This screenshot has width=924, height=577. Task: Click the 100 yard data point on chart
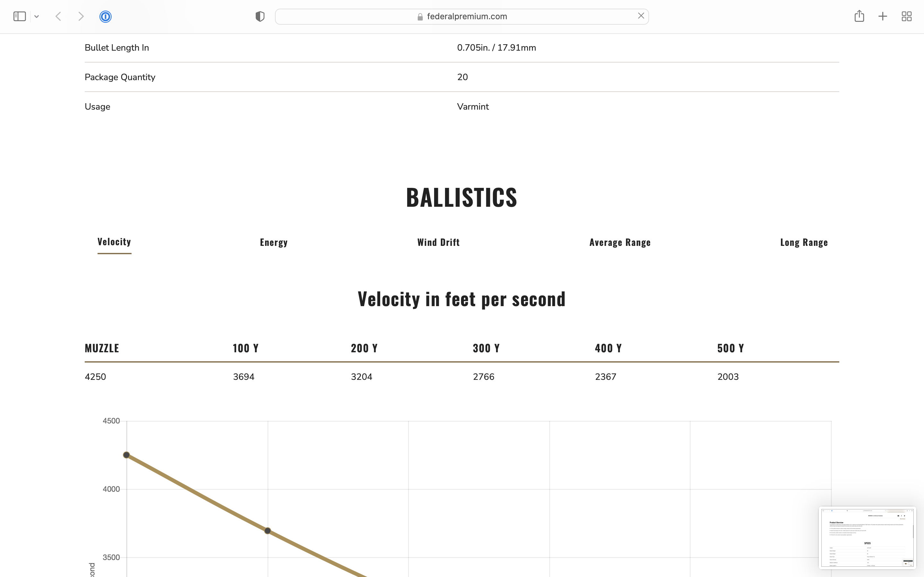[268, 531]
